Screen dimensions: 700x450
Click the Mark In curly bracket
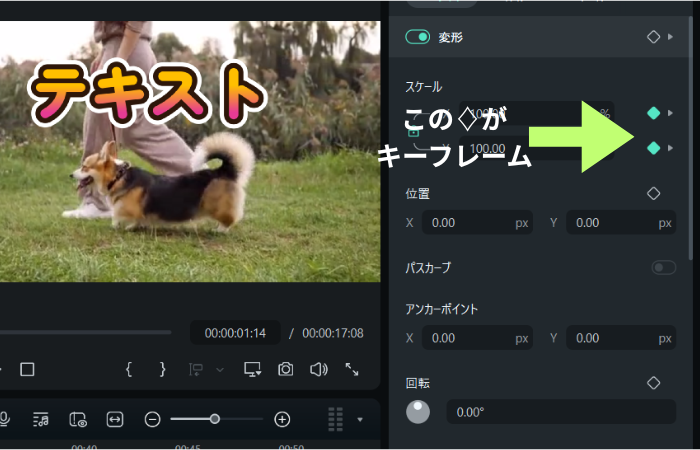pyautogui.click(x=129, y=369)
